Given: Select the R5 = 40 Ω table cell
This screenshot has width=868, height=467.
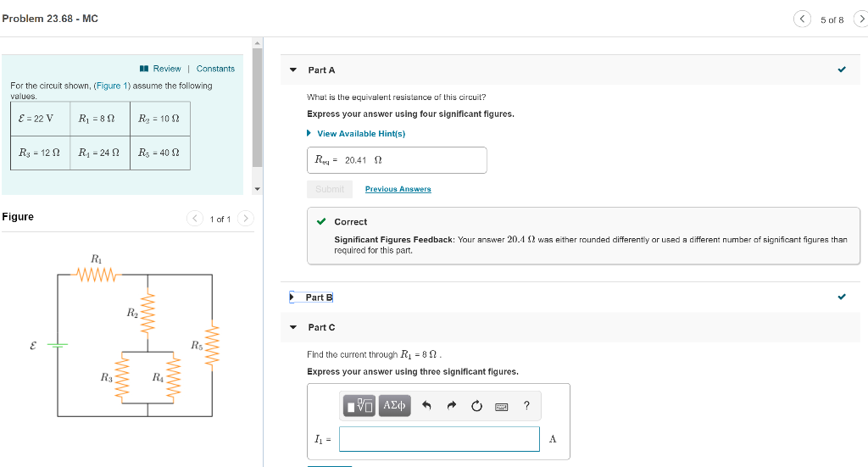Looking at the screenshot, I should 160,153.
